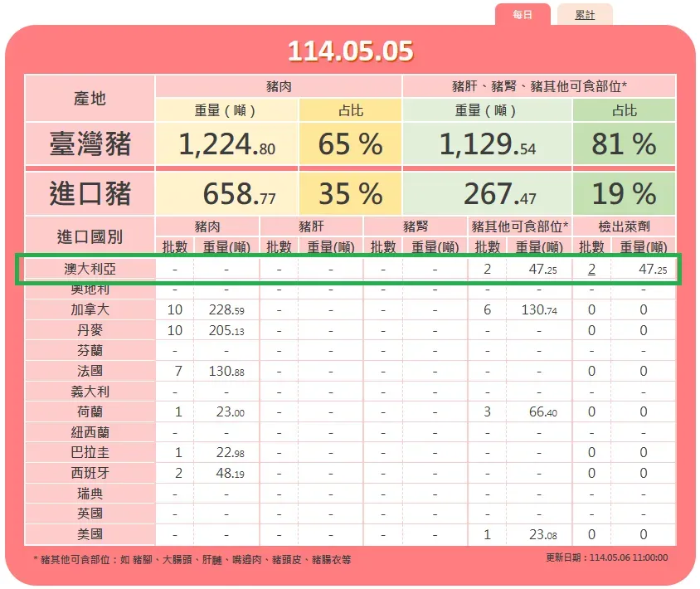
Task: Select the 義大利 country row
Action: [350, 392]
